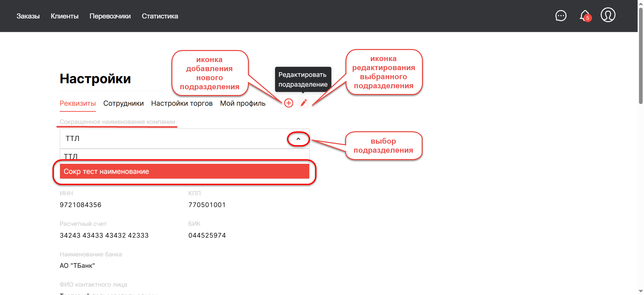The image size is (644, 295).
Task: Open the user profile avatar icon
Action: [608, 15]
